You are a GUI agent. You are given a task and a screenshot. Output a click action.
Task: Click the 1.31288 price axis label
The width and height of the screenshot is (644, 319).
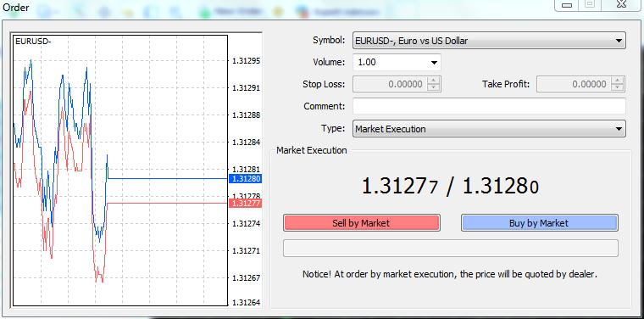click(x=246, y=115)
